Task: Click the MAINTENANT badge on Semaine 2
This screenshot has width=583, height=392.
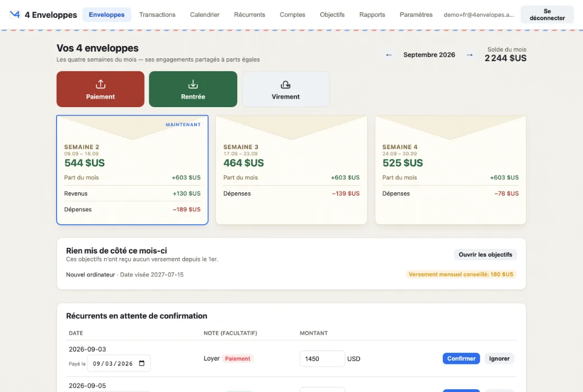Action: click(x=183, y=124)
